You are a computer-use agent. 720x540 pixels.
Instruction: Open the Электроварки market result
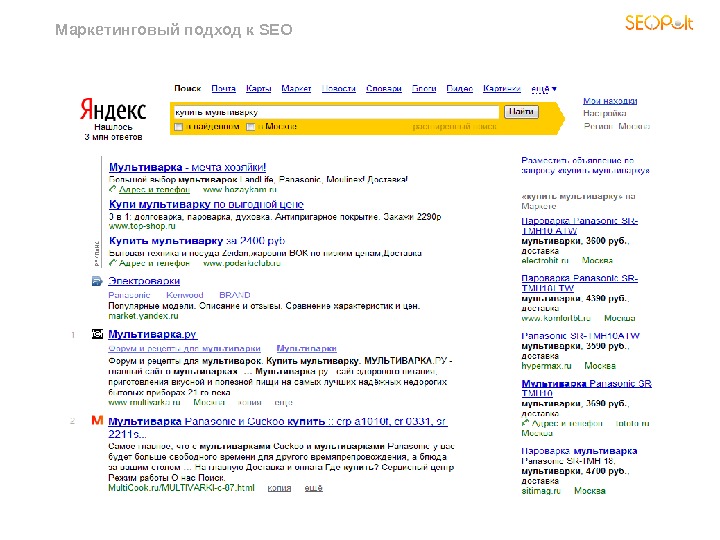[144, 281]
